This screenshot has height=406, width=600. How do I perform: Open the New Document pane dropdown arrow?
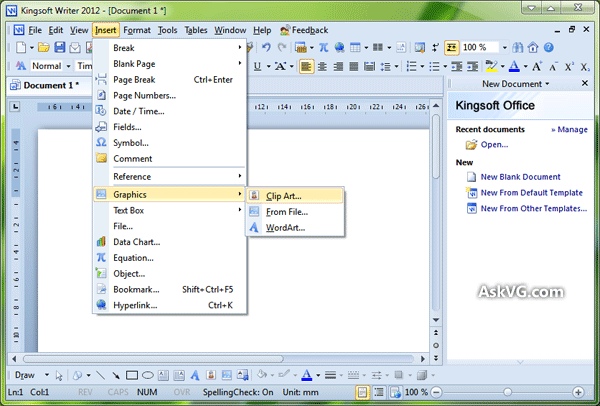[547, 84]
